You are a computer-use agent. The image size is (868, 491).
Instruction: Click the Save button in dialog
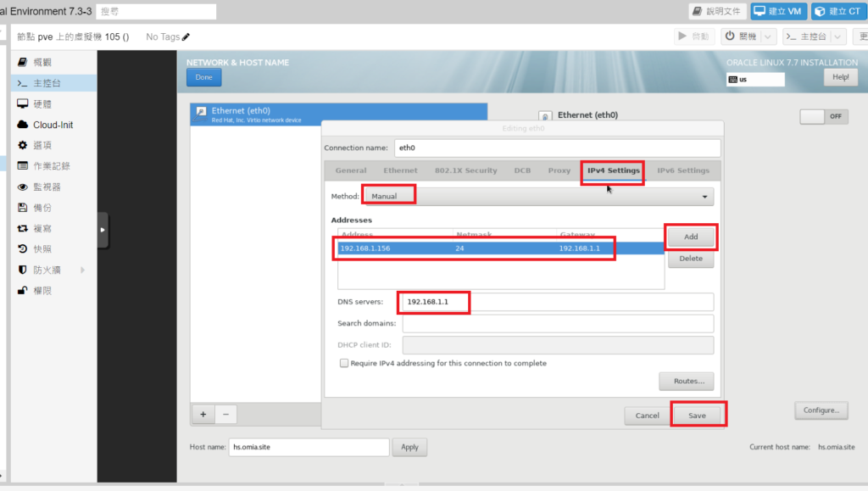tap(697, 416)
